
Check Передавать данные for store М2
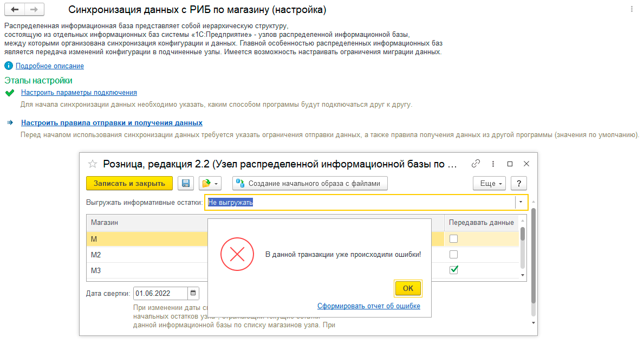point(454,254)
